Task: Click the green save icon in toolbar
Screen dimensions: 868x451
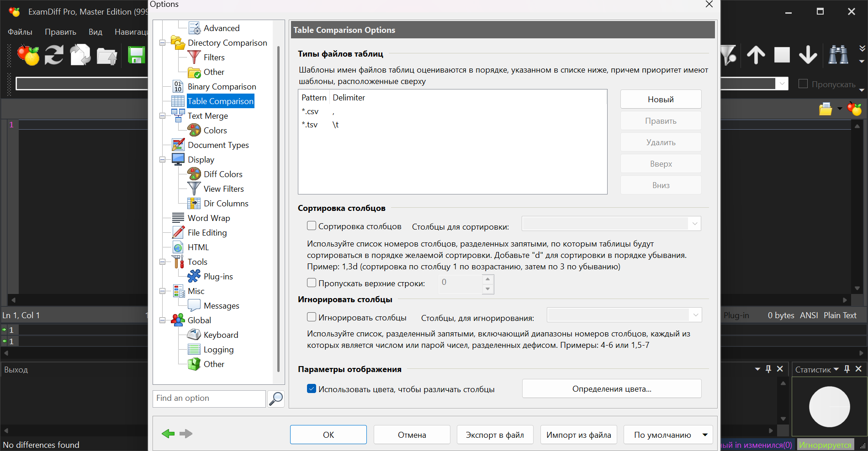Action: (136, 55)
